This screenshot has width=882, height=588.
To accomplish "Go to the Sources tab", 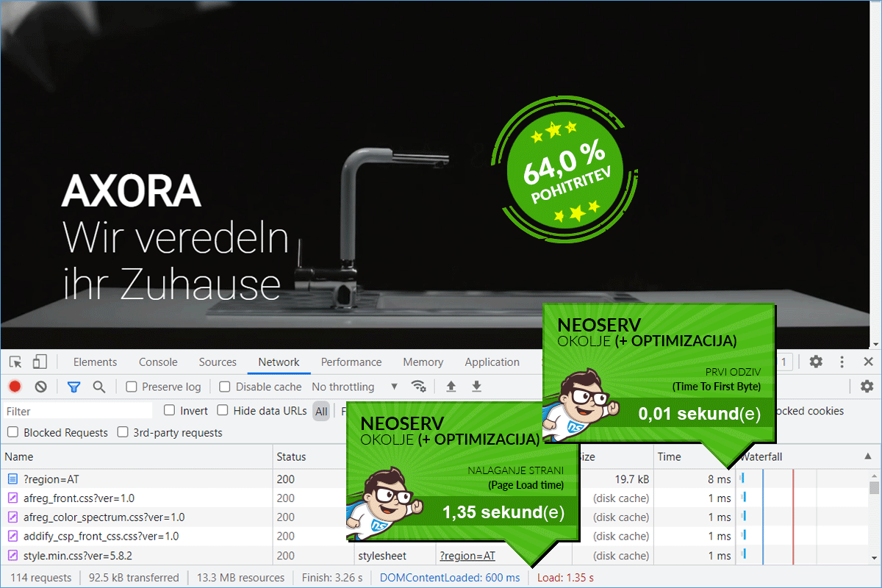I will coord(218,362).
